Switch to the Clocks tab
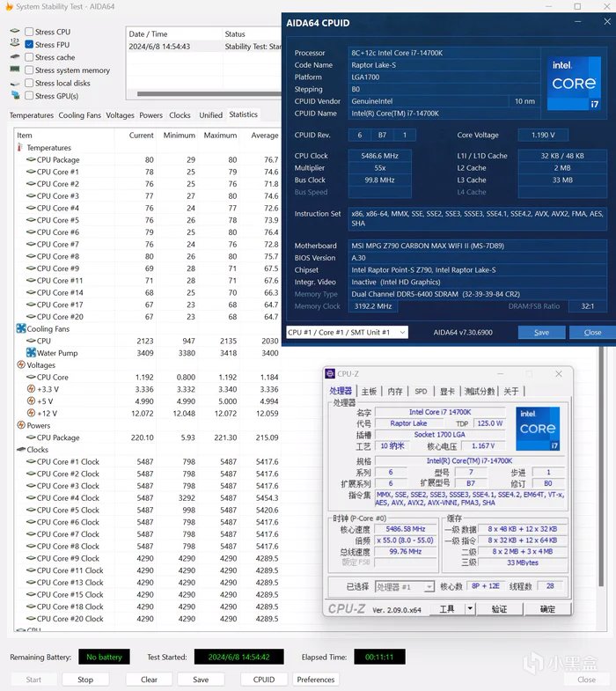The image size is (616, 691). [180, 115]
